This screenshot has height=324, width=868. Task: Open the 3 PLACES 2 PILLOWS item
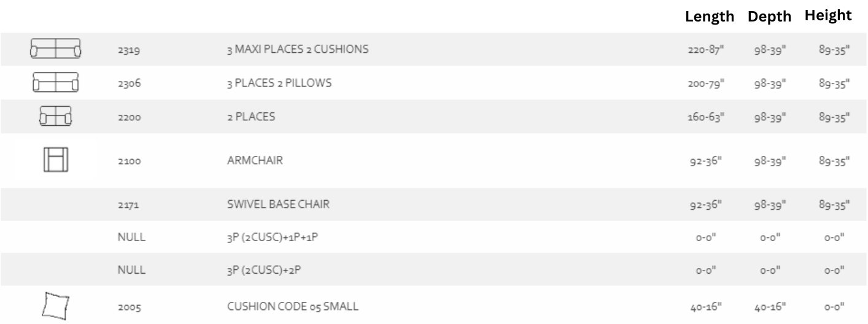point(279,83)
